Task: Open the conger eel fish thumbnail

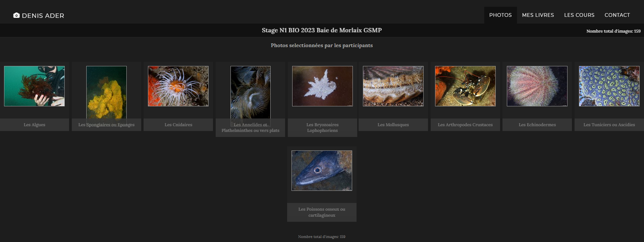Action: tap(322, 171)
